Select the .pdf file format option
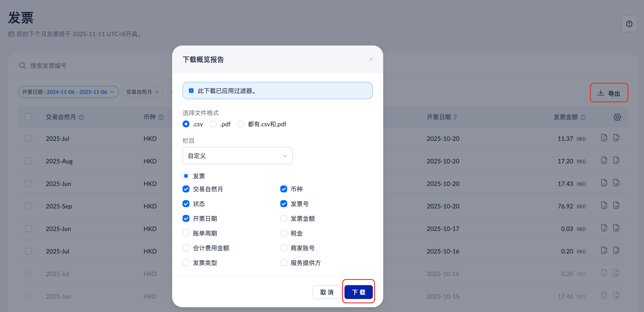 (x=213, y=124)
